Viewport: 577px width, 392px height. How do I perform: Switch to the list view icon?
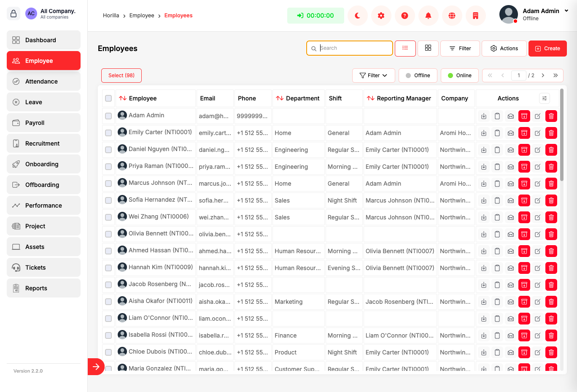(405, 48)
